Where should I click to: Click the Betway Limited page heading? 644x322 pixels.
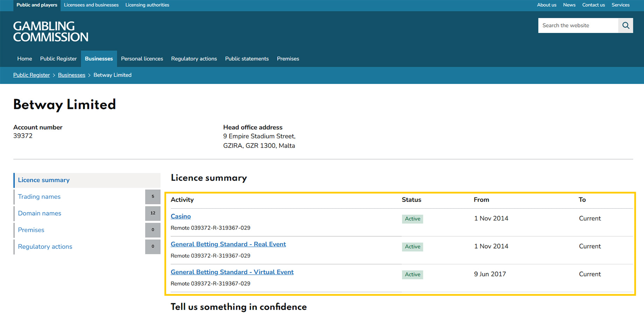click(x=64, y=105)
